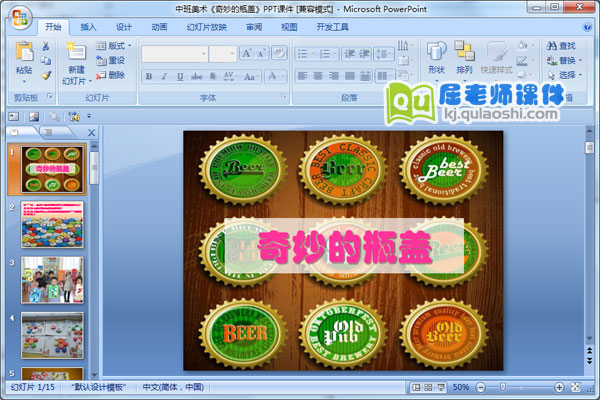The image size is (600, 400).
Task: Toggle Strikethrough formatting
Action: tap(196, 77)
